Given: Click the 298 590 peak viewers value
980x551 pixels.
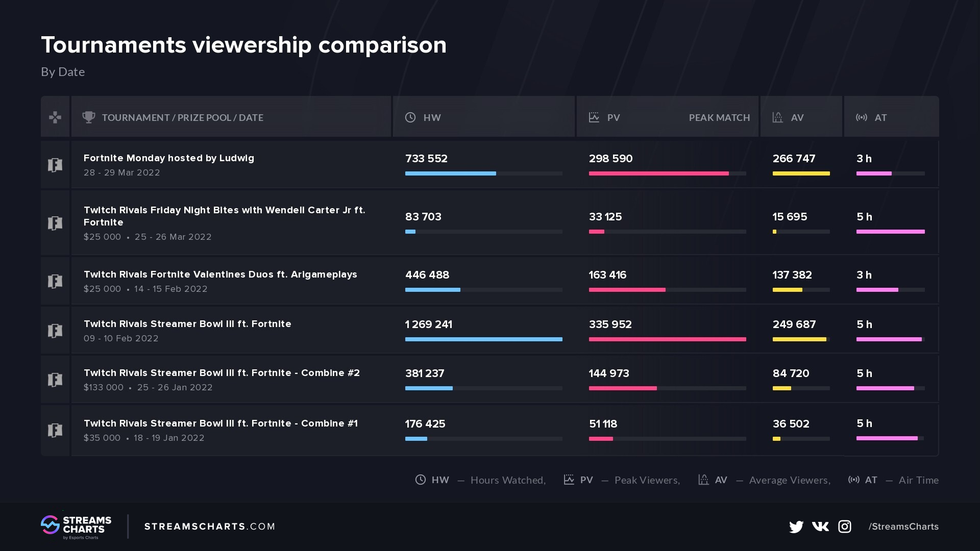Looking at the screenshot, I should [x=611, y=159].
